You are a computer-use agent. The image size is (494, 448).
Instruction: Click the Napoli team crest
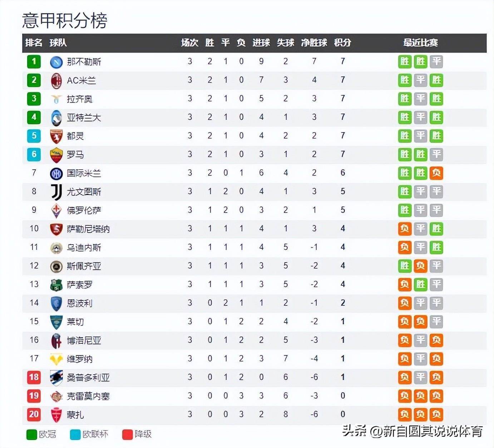coord(56,62)
